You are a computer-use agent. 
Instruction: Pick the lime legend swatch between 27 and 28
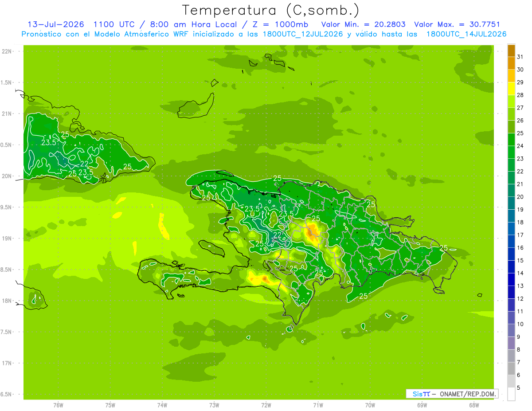coord(511,102)
